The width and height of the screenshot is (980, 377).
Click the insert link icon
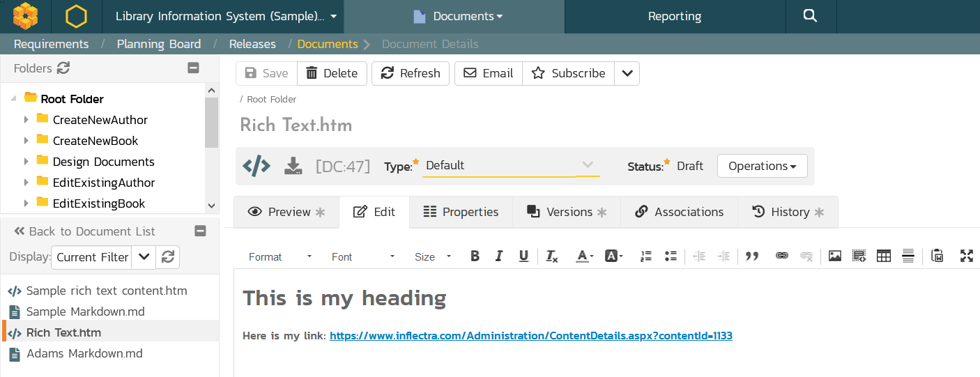click(x=782, y=256)
